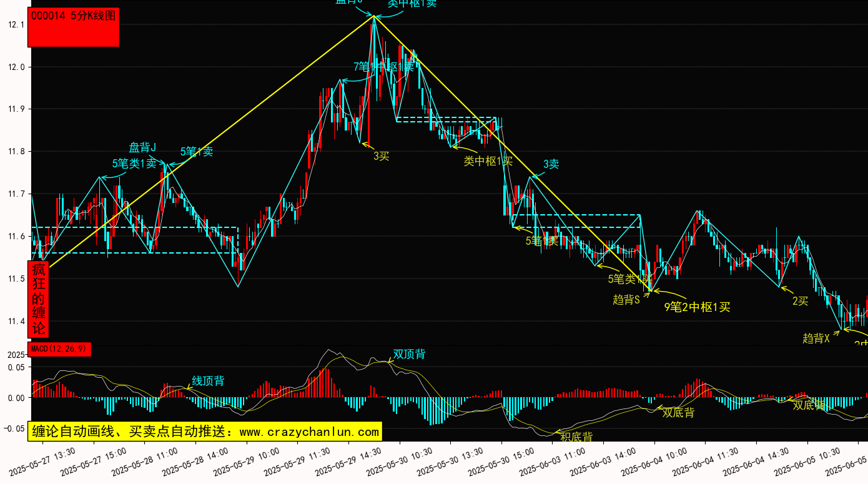Select the 线顶背 MACD divergence label

click(208, 380)
